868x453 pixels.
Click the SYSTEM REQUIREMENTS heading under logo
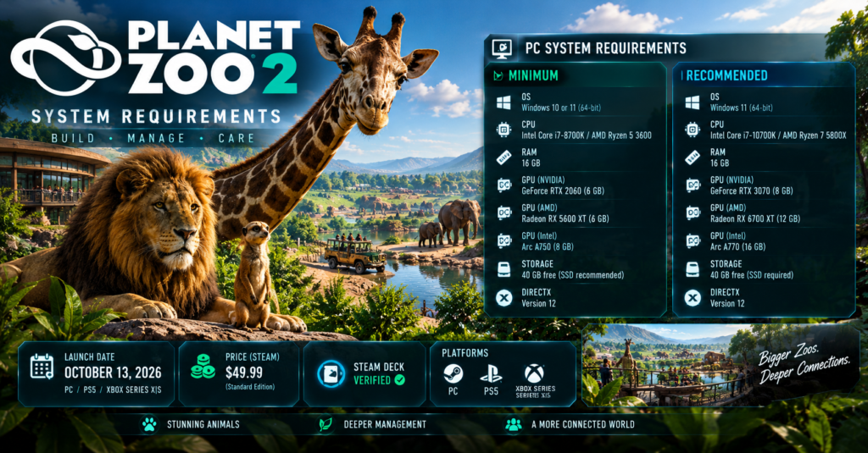tap(156, 117)
